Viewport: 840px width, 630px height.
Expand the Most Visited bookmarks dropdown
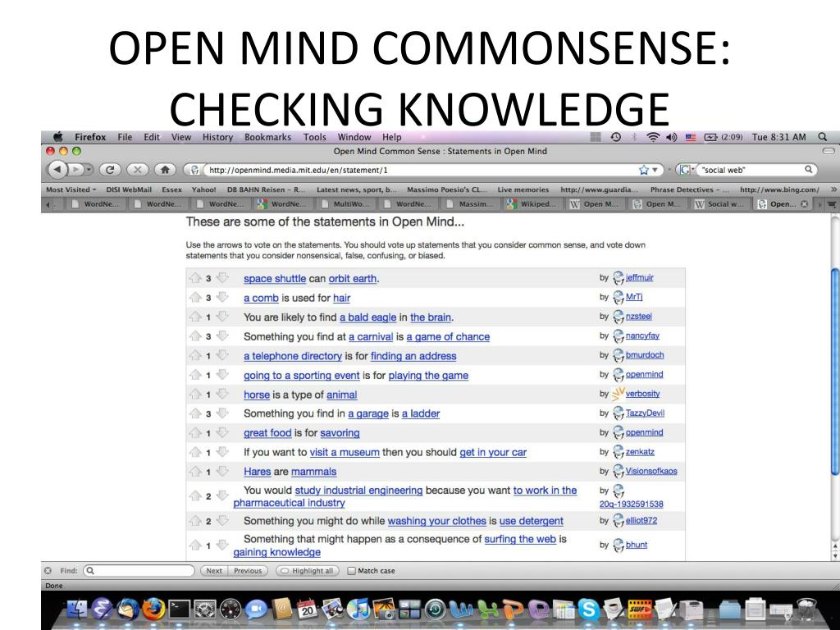71,189
